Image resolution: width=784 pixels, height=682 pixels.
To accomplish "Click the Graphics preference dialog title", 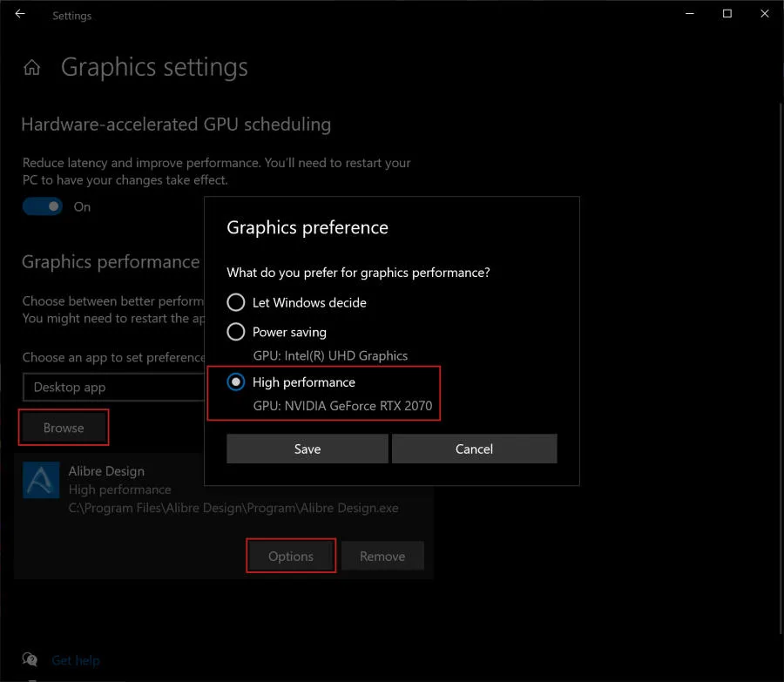I will tap(308, 227).
